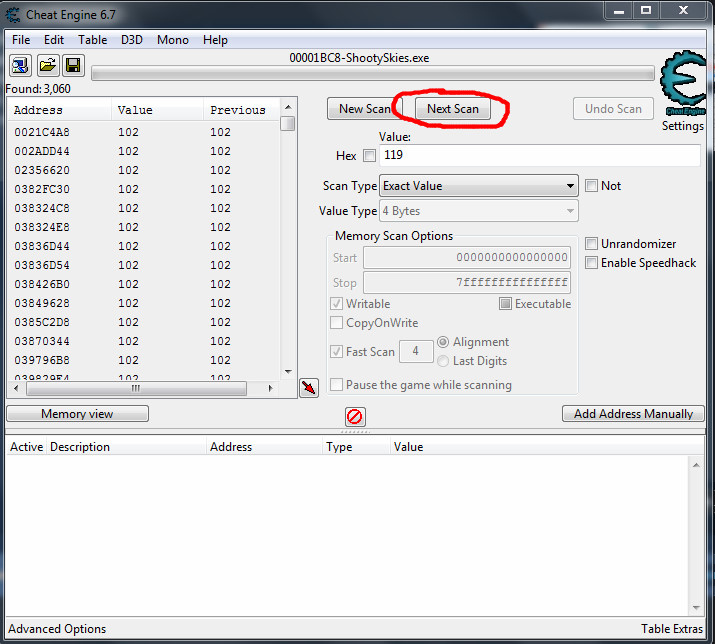Viewport: 715px width, 644px height.
Task: Toggle the Writable checkbox
Action: [x=337, y=304]
